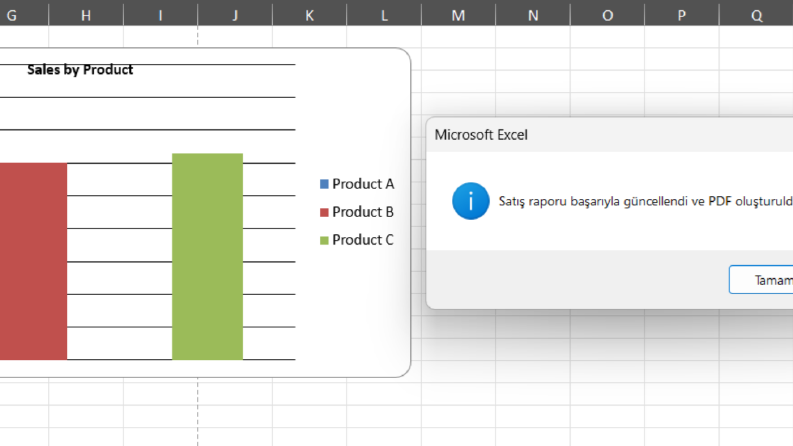Click the Sales by Product chart title

point(80,70)
